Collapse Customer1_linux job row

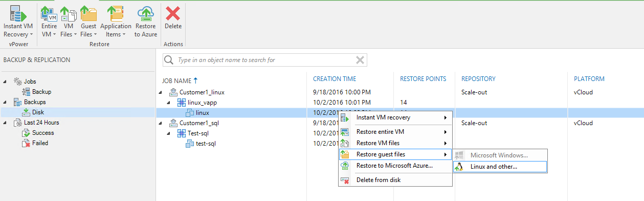[x=161, y=92]
